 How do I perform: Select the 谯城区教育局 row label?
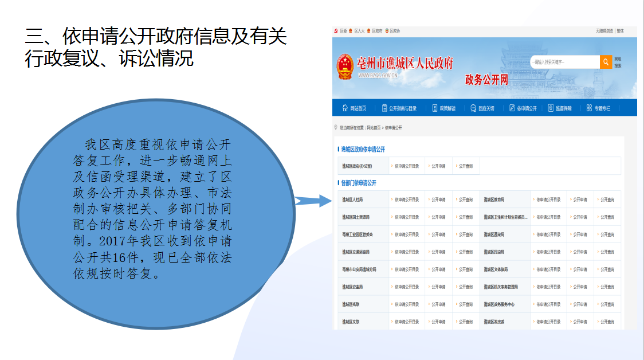[x=494, y=199]
